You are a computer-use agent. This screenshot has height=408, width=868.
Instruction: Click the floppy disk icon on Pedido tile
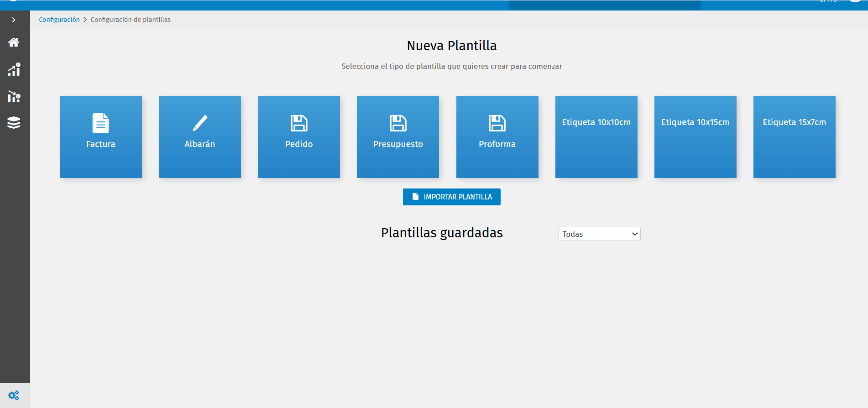(299, 123)
